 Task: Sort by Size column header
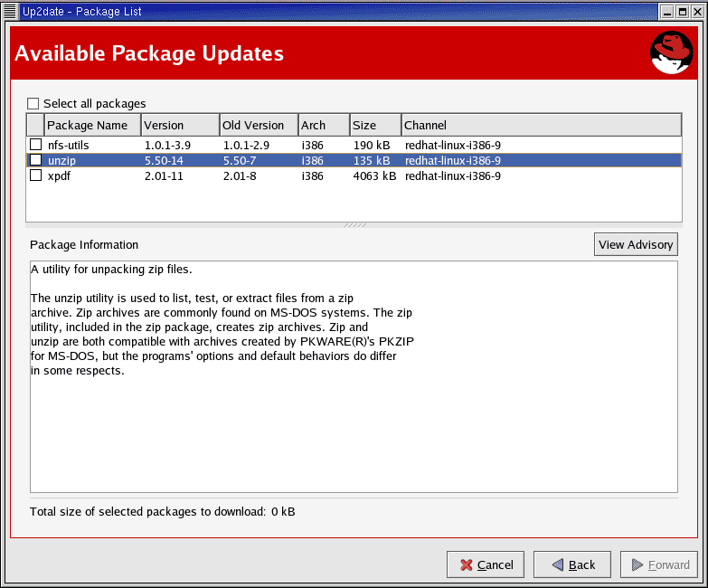(375, 125)
